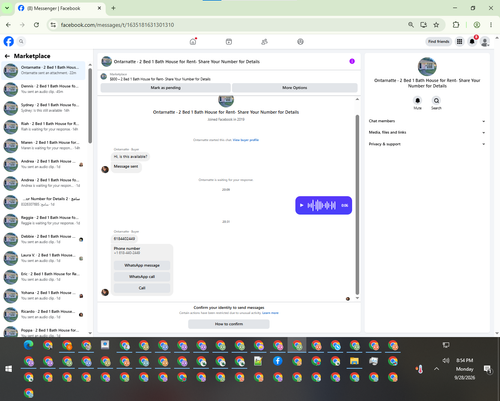Image resolution: width=500 pixels, height=401 pixels.
Task: Open the volume speaker icon in system tray
Action: [x=446, y=360]
